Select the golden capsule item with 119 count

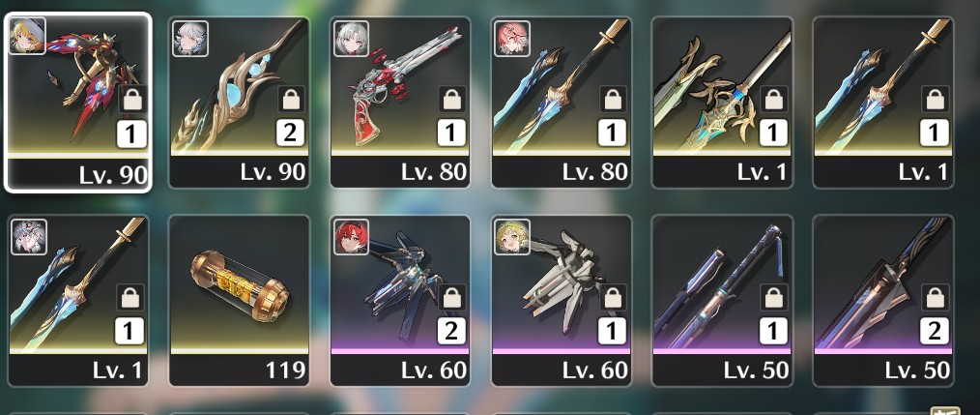pos(239,301)
